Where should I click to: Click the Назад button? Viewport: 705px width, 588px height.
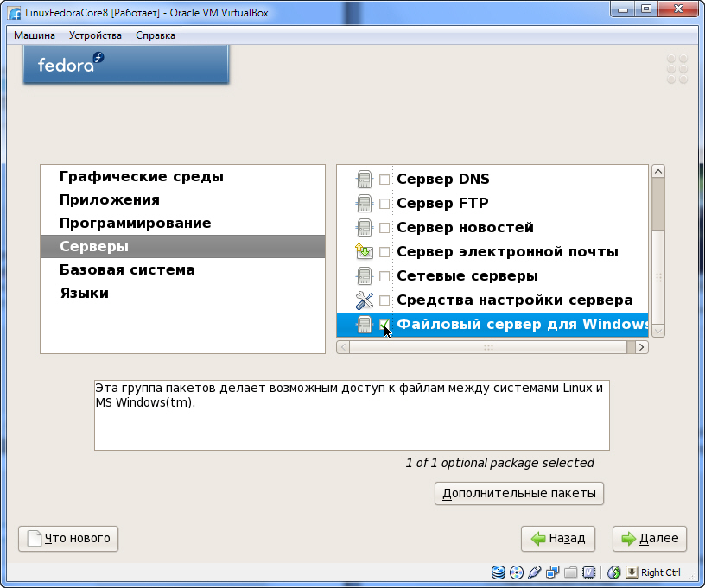point(558,538)
